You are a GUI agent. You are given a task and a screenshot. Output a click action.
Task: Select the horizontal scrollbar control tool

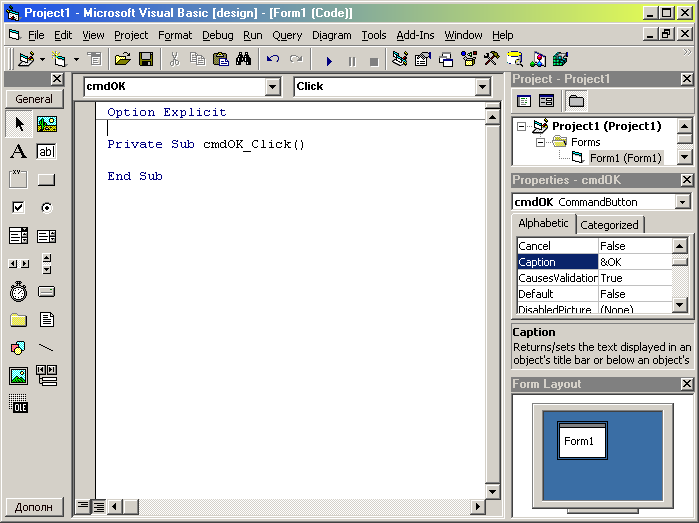pyautogui.click(x=19, y=264)
